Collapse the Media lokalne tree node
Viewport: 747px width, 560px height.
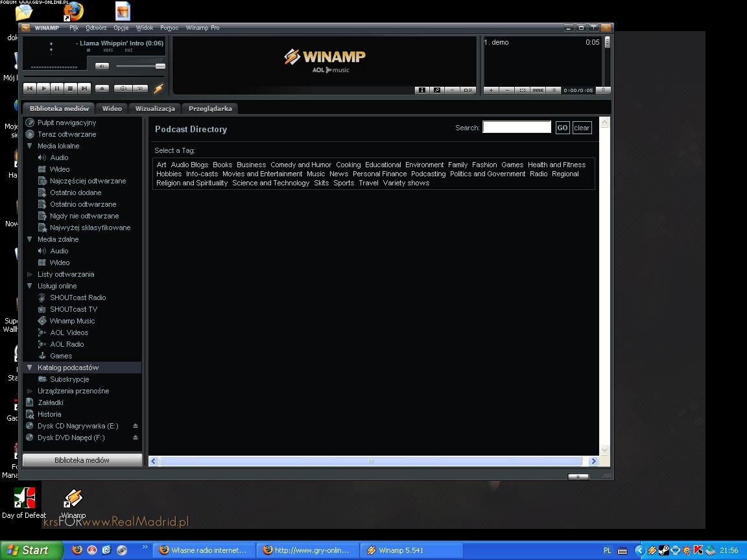(30, 146)
